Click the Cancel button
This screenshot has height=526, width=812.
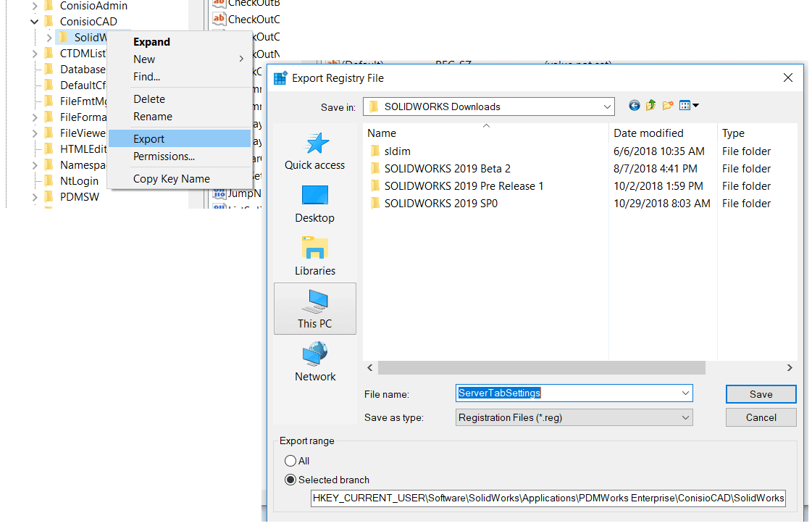(761, 418)
